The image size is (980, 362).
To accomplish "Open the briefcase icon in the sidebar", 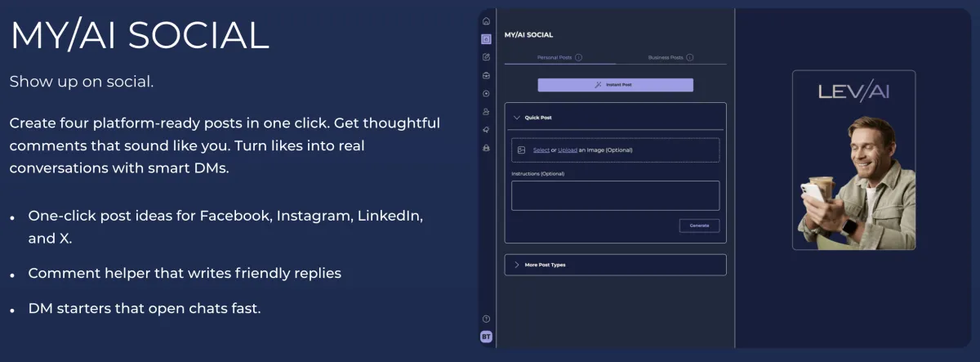I will click(x=486, y=75).
